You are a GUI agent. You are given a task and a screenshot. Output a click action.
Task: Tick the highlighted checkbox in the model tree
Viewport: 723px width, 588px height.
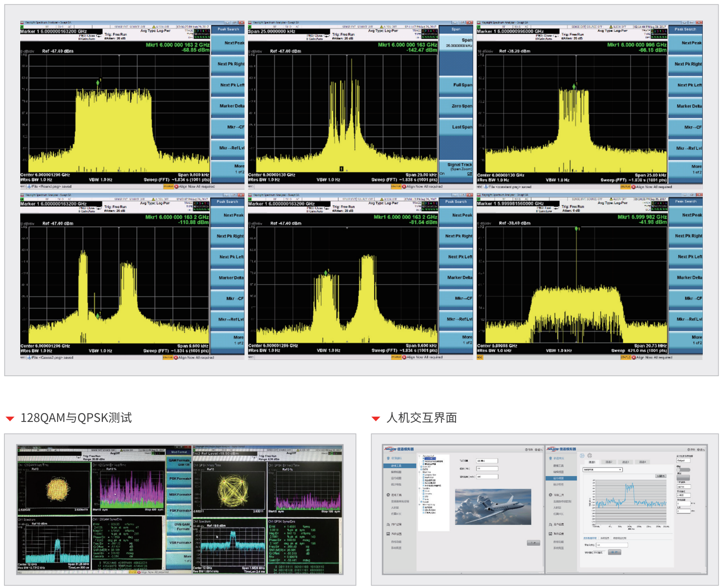(424, 459)
